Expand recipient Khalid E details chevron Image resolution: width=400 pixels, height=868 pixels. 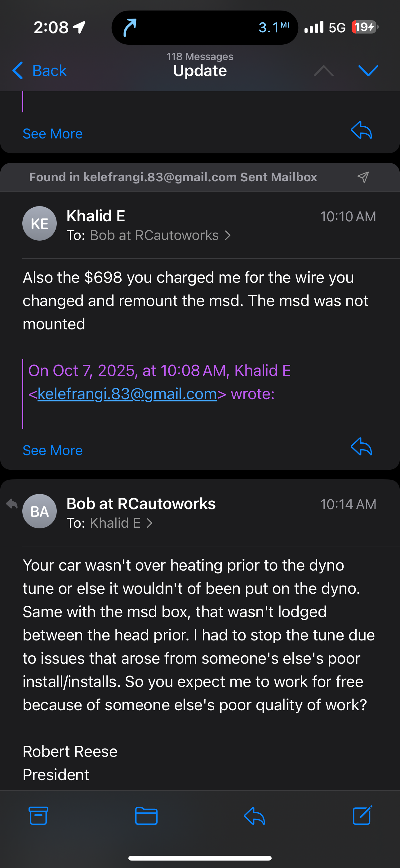pos(150,523)
